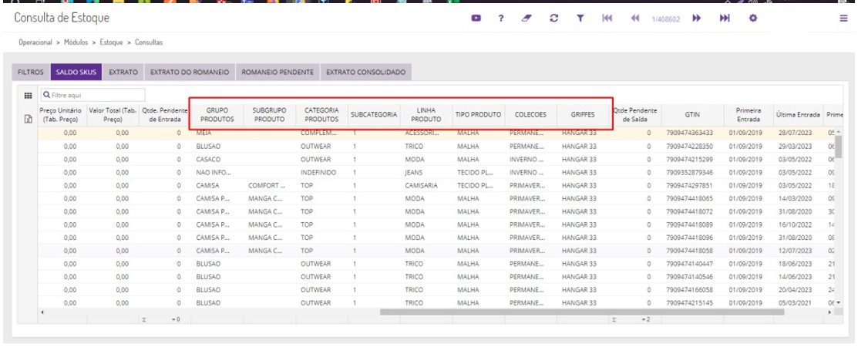This screenshot has height=351, width=868.
Task: Click the horizontal scrollbar right arrow
Action: click(829, 312)
